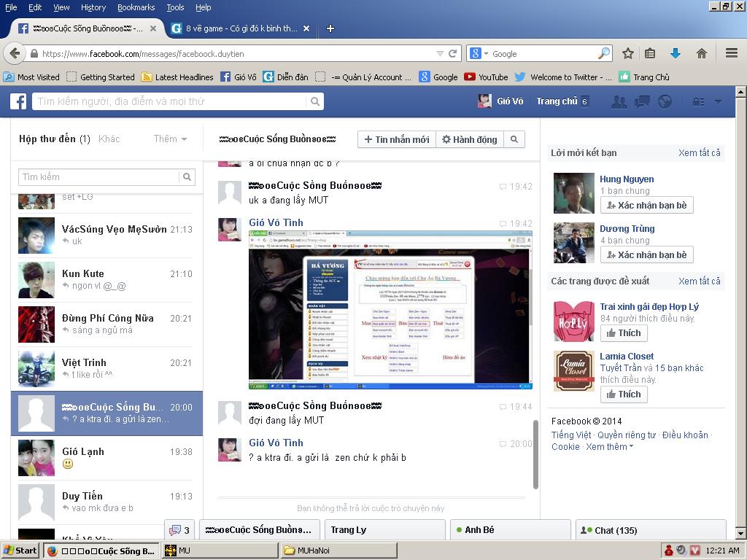
Task: Expand the Thêm dropdown in the inbox
Action: (x=170, y=139)
